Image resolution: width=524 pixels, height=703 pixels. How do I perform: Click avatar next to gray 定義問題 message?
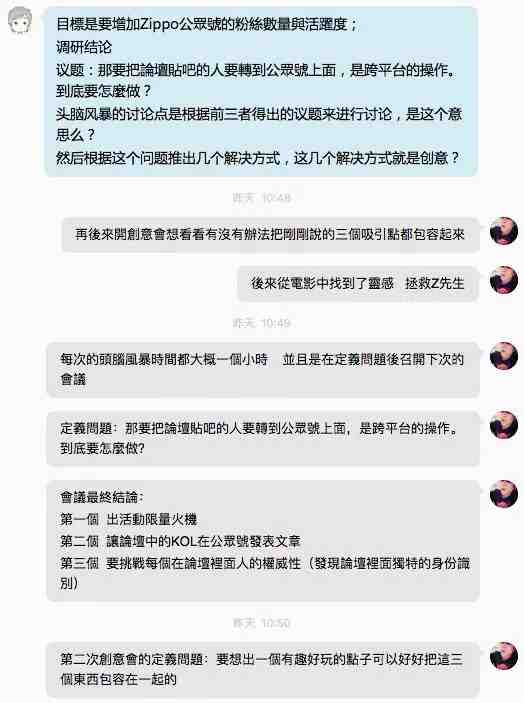504,425
